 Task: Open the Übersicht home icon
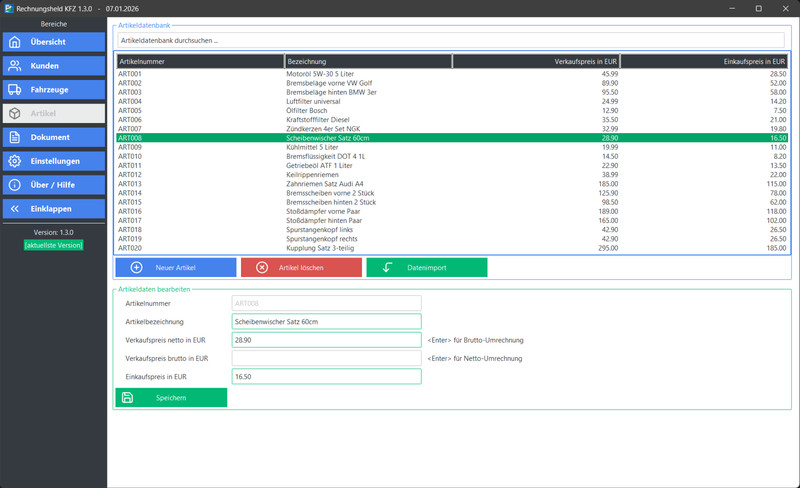15,42
